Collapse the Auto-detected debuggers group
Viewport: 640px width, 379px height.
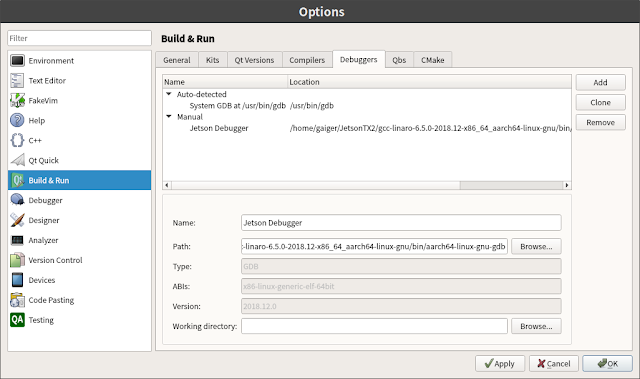[169, 94]
